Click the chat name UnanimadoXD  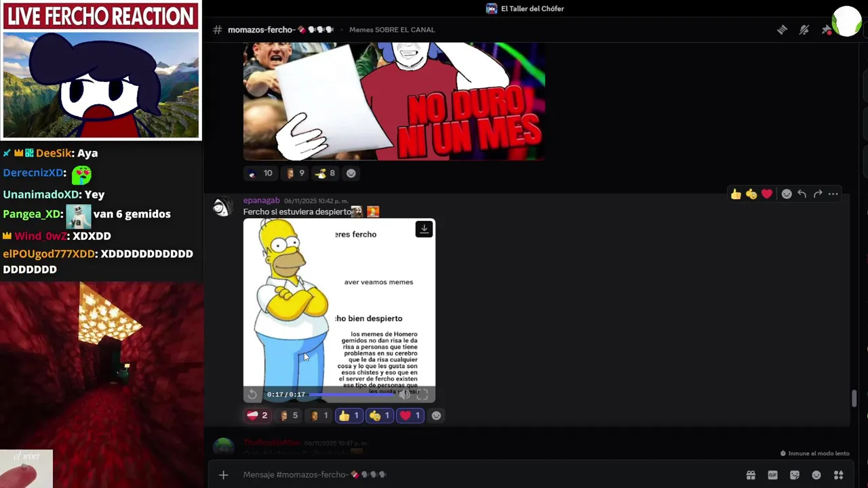(x=41, y=195)
